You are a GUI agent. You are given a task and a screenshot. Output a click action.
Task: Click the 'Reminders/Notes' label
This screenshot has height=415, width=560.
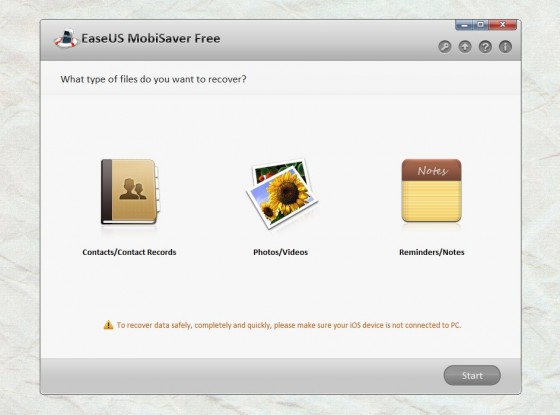tap(432, 252)
